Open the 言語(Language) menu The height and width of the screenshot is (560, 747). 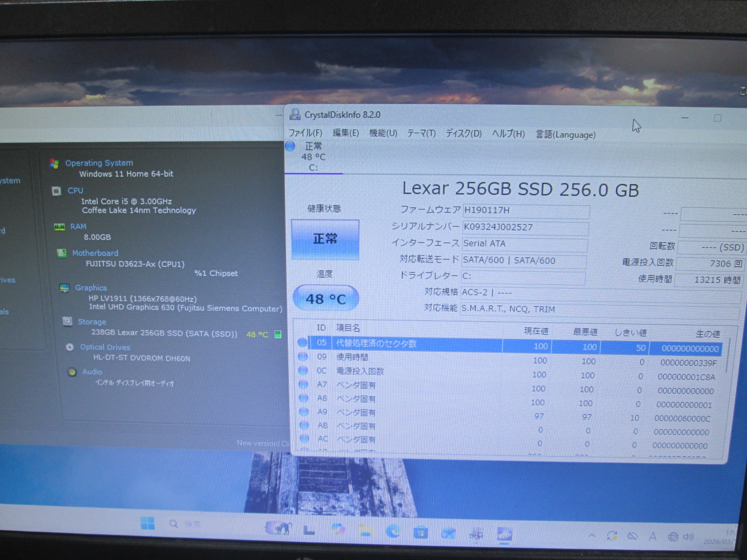[x=565, y=135]
